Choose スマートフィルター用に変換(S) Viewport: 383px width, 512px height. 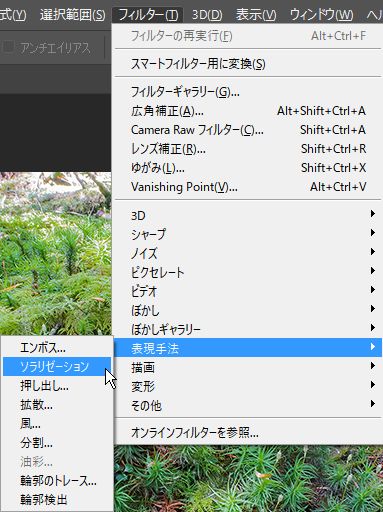tap(248, 63)
